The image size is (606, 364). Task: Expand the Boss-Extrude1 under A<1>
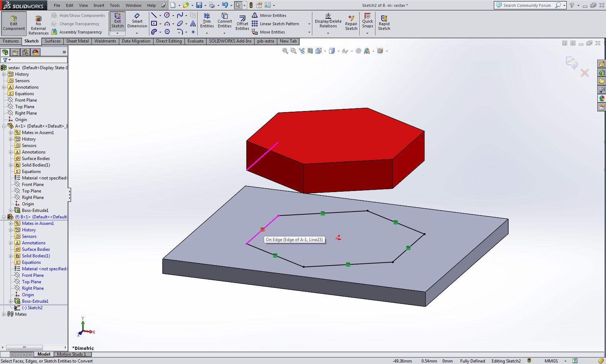coord(11,210)
